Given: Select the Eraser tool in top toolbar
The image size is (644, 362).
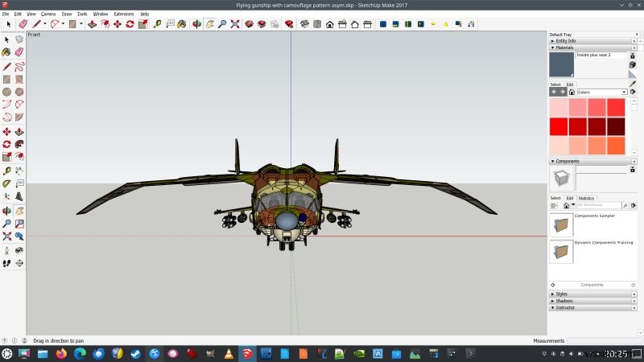Looking at the screenshot, I should tap(23, 24).
